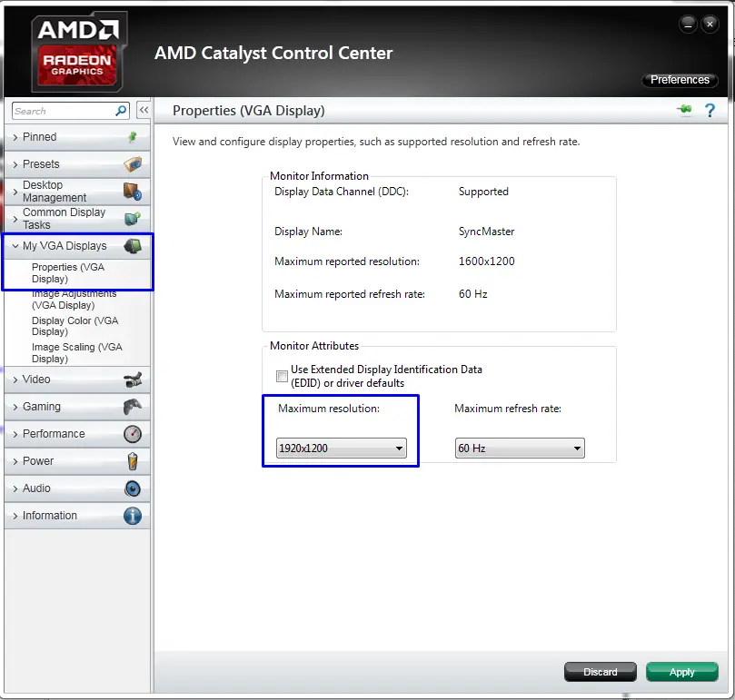Open Image Scaling (VGA Display)
Viewport: 735px width, 700px height.
click(x=77, y=353)
